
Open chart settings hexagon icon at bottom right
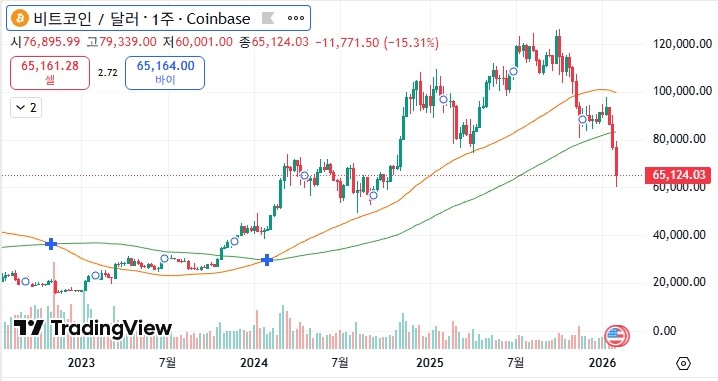coord(683,364)
